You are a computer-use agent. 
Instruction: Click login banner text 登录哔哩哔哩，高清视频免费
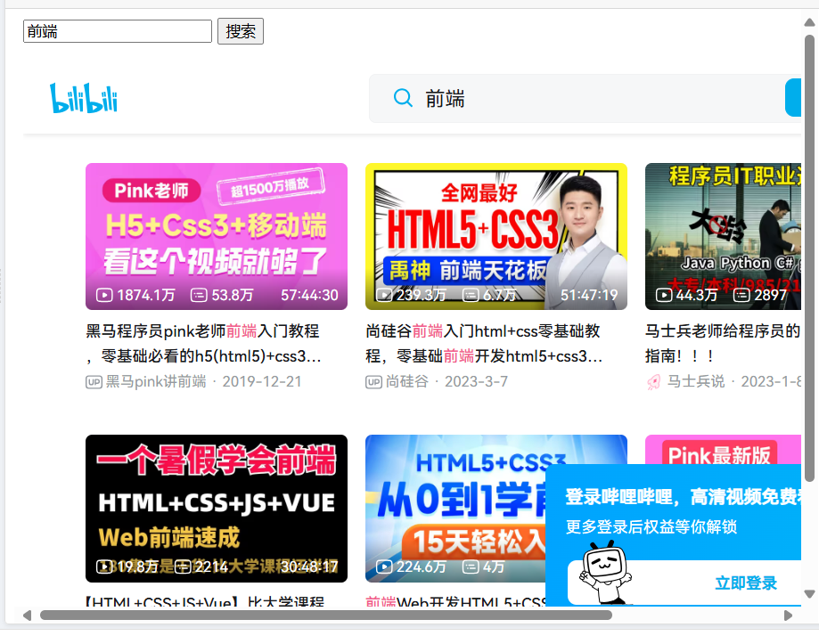tap(683, 496)
